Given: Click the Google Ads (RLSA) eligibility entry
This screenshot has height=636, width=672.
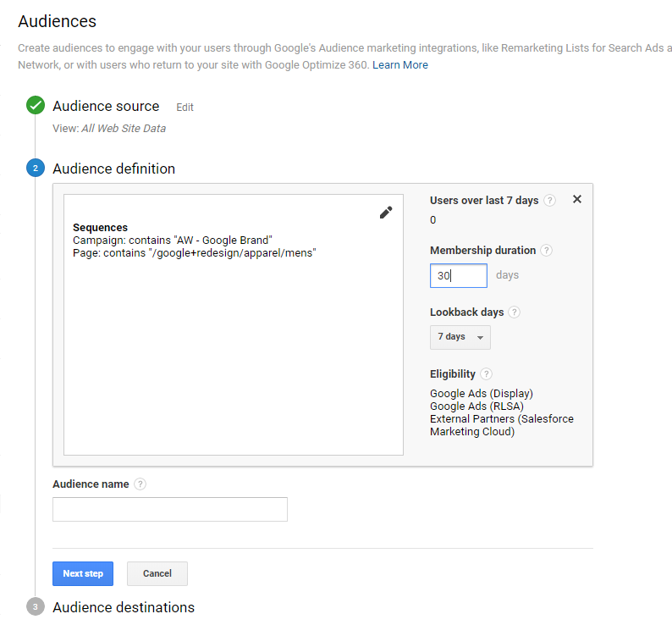Looking at the screenshot, I should (476, 406).
